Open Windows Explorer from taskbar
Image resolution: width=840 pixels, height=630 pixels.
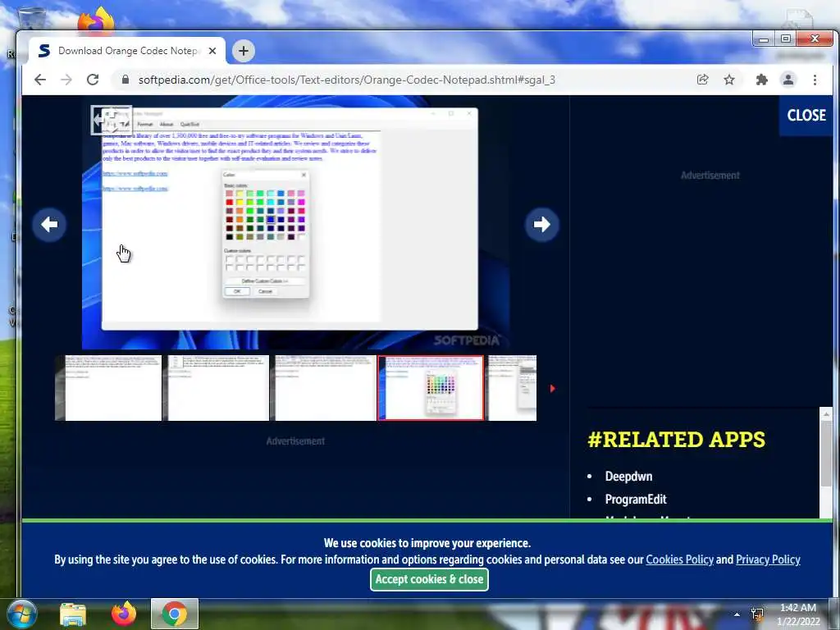tap(73, 614)
